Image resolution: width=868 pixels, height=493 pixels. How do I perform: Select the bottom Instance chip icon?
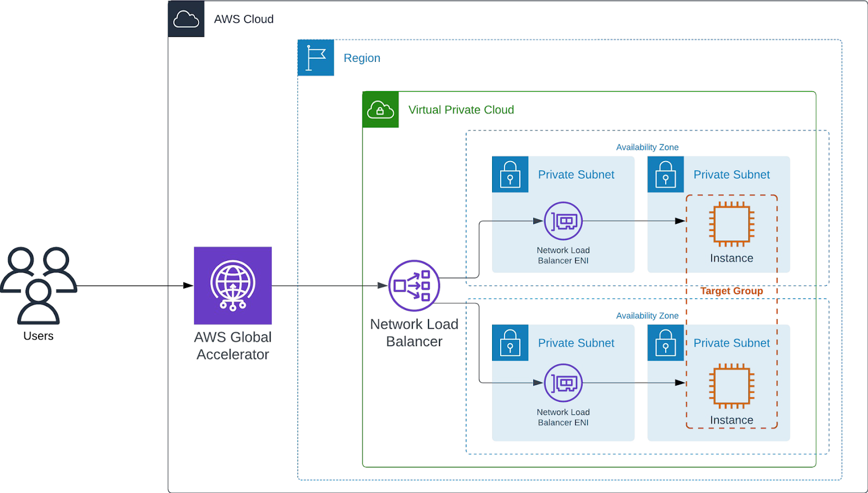pyautogui.click(x=731, y=386)
